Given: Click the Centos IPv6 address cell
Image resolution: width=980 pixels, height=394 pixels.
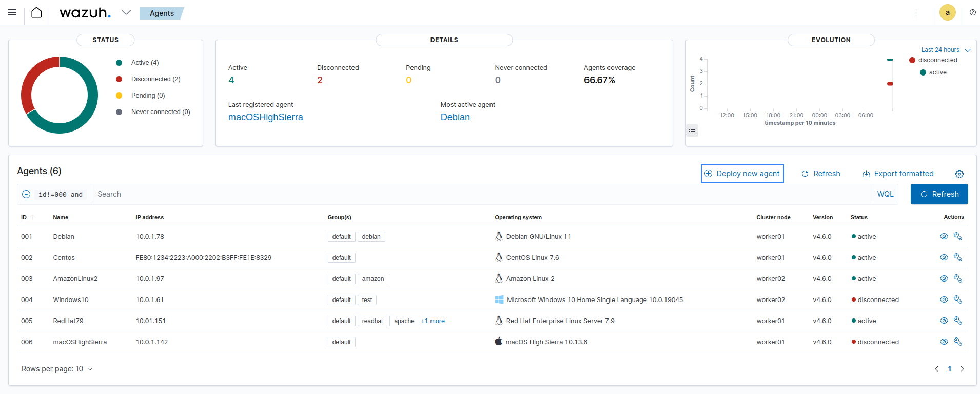Looking at the screenshot, I should (x=203, y=258).
